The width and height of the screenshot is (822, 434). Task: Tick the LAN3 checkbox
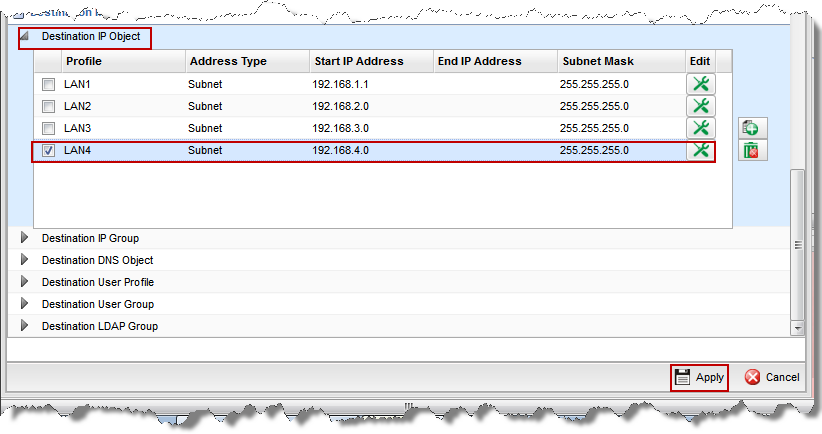pos(48,129)
